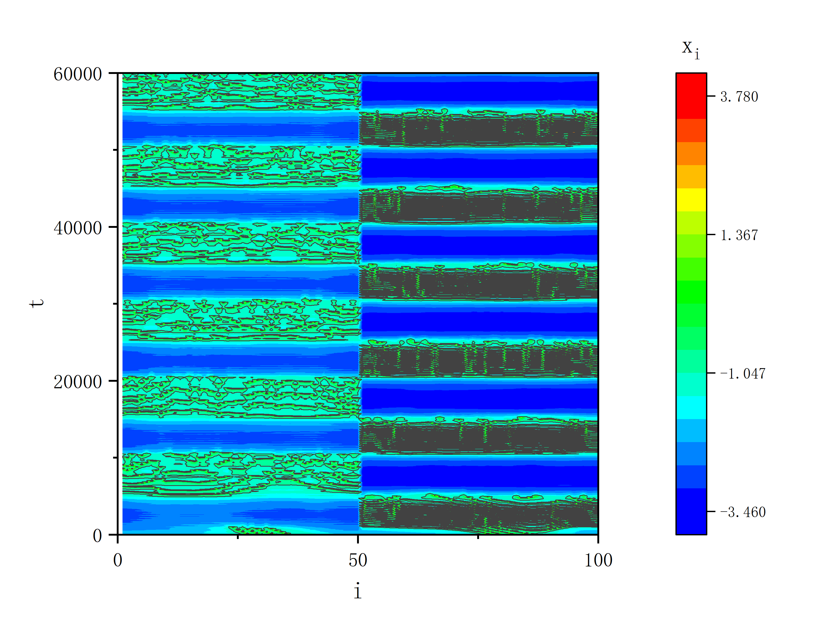Click the colorbar label -3.460
This screenshot has height=643, width=840.
click(743, 512)
